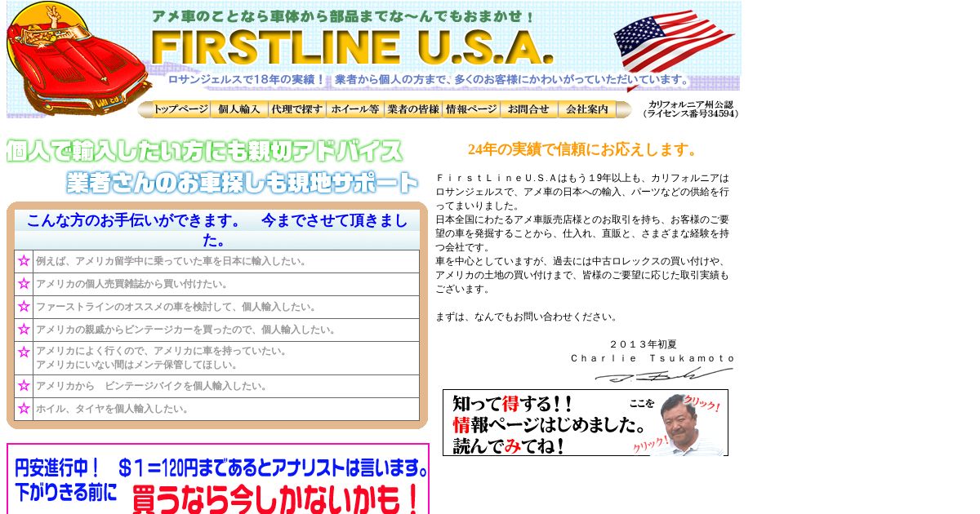Viewport: 980px width, 514px height.
Task: Click the 24年の実績で信頼にお応えします heading
Action: tap(584, 149)
